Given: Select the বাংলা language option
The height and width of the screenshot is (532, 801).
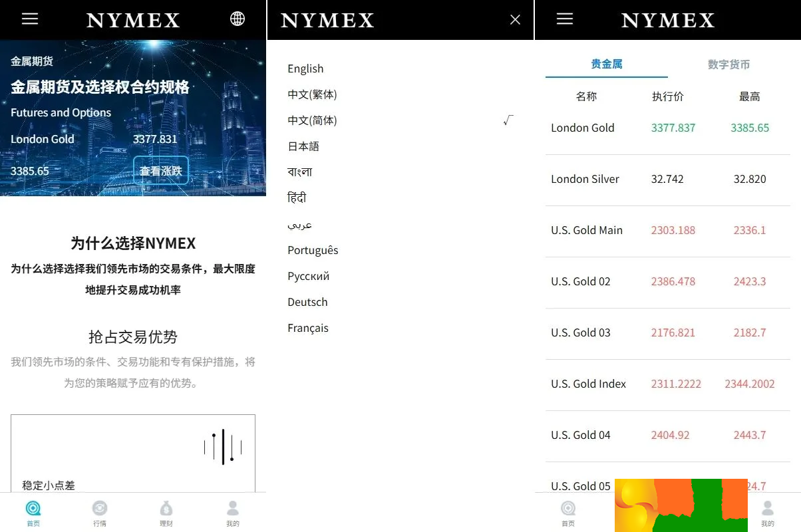Looking at the screenshot, I should 300,172.
